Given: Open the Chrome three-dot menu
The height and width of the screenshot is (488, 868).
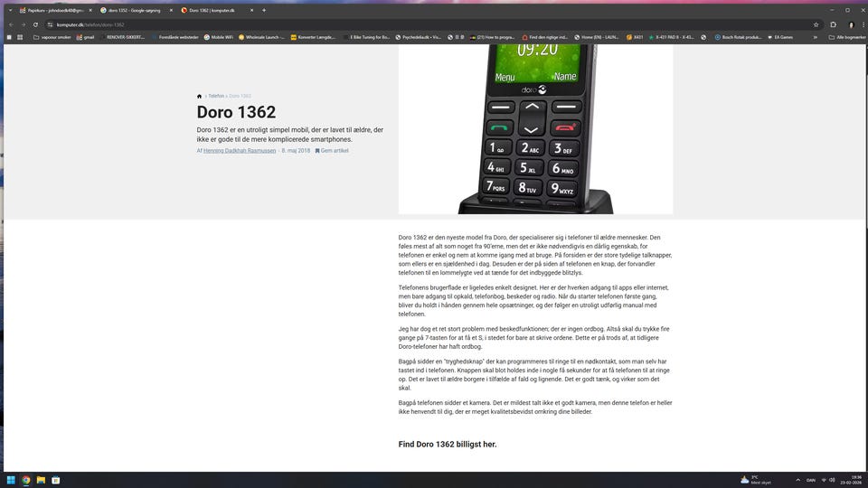Looking at the screenshot, I should point(863,24).
